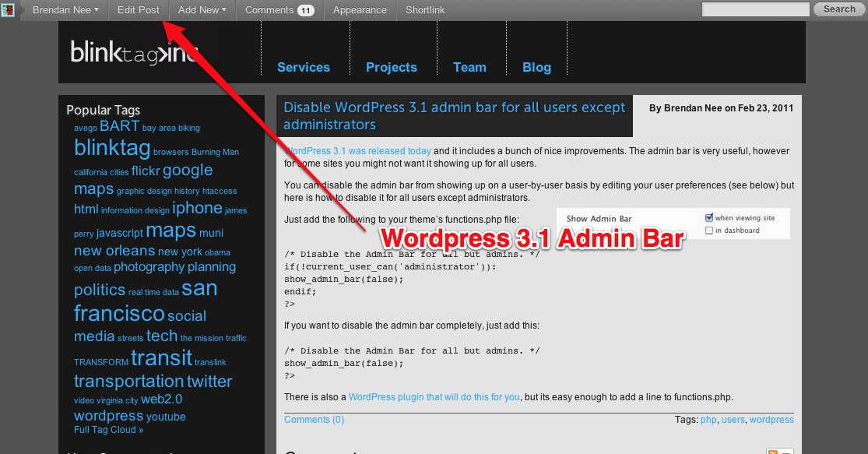Viewport: 868px width, 454px height.
Task: Click the Search button in admin bar
Action: tap(839, 9)
